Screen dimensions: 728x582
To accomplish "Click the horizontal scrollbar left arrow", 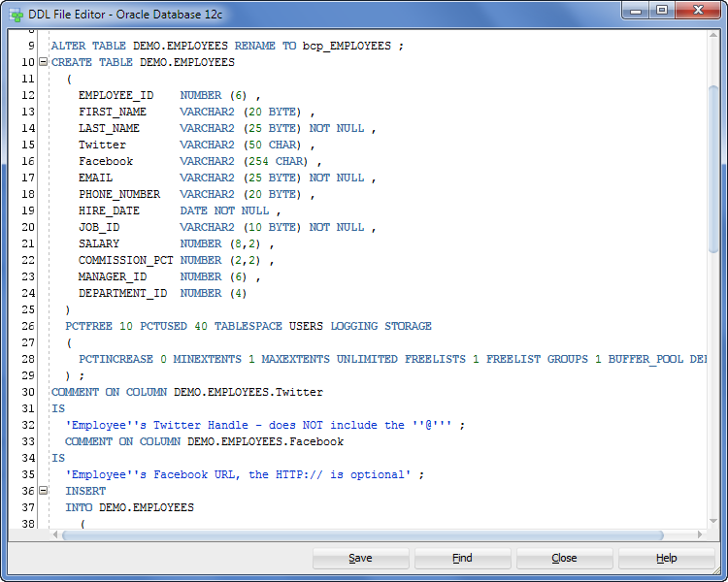I will coord(55,534).
